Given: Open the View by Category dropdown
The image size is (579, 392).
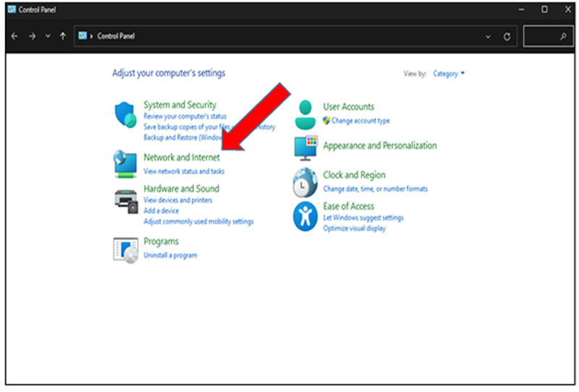Looking at the screenshot, I should [449, 74].
